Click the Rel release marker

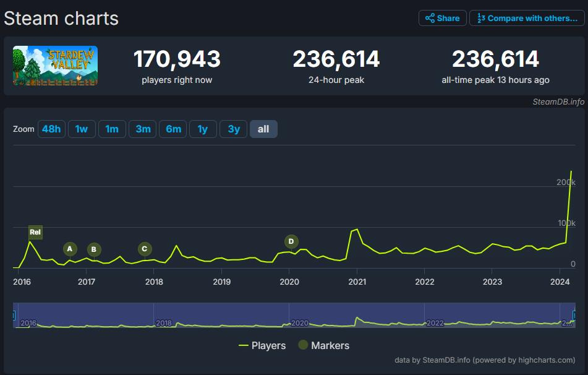pyautogui.click(x=35, y=233)
